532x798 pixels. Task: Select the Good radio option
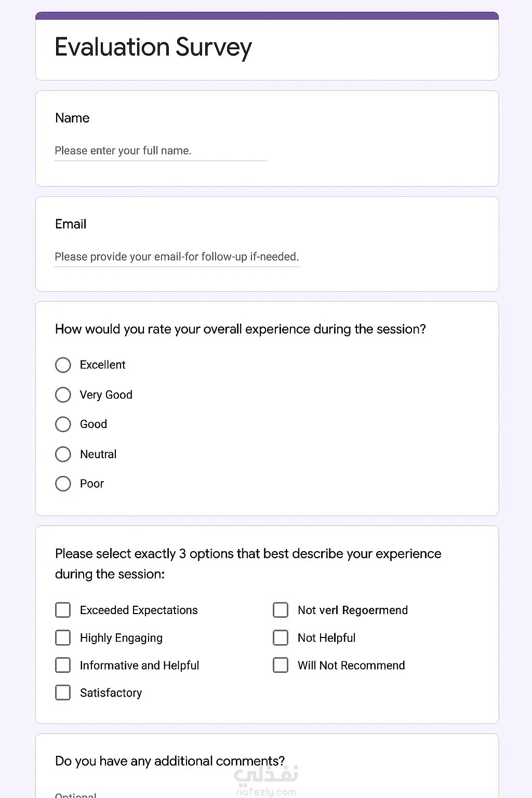click(x=63, y=424)
